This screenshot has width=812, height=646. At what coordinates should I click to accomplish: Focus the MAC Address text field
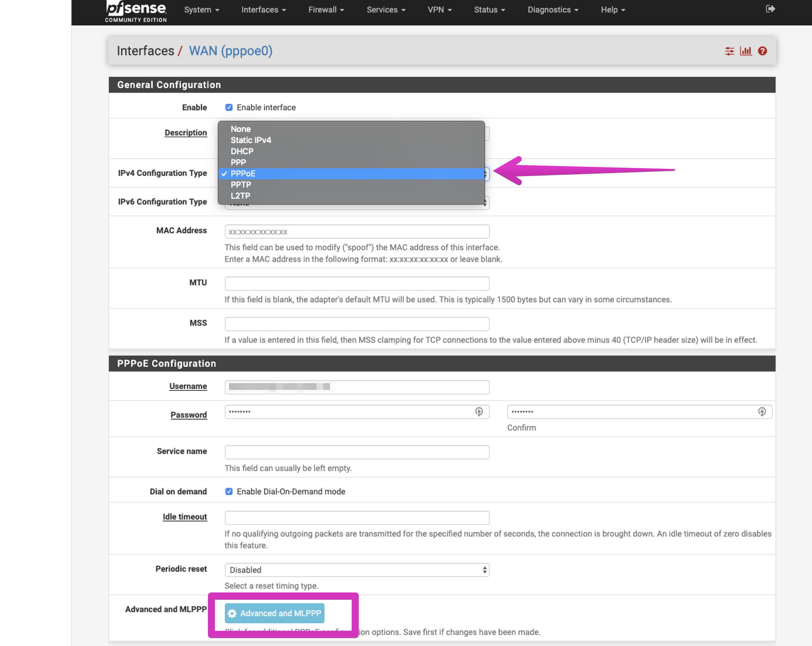coord(356,232)
